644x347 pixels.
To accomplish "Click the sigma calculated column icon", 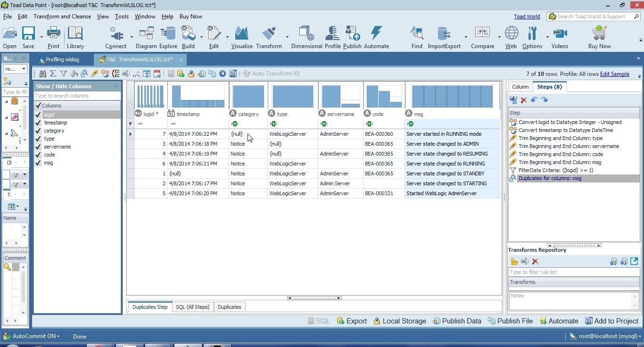I will click(x=53, y=74).
